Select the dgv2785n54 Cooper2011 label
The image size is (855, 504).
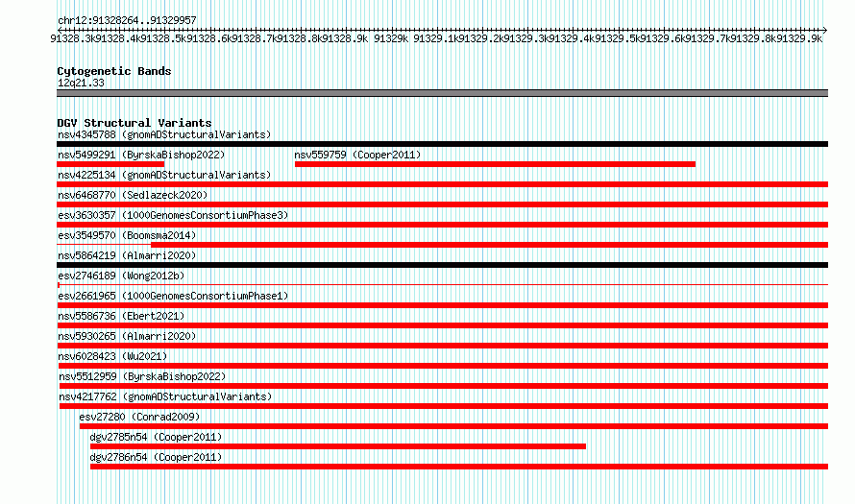coord(156,437)
